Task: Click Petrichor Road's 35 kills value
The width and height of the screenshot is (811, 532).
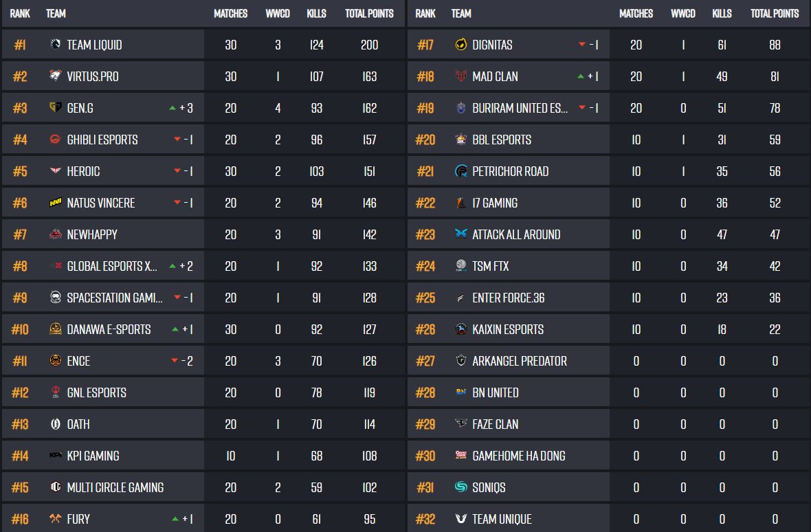Action: point(722,172)
